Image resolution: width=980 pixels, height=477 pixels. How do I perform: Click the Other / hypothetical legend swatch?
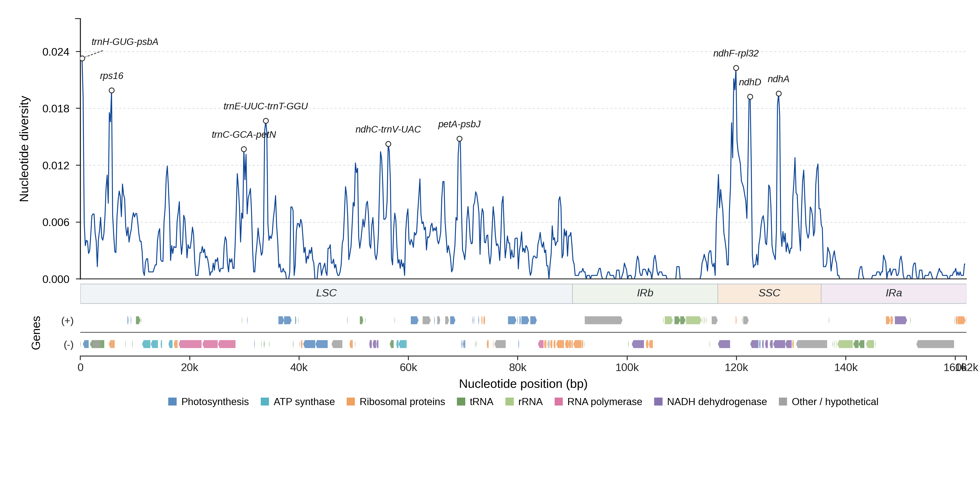[783, 402]
